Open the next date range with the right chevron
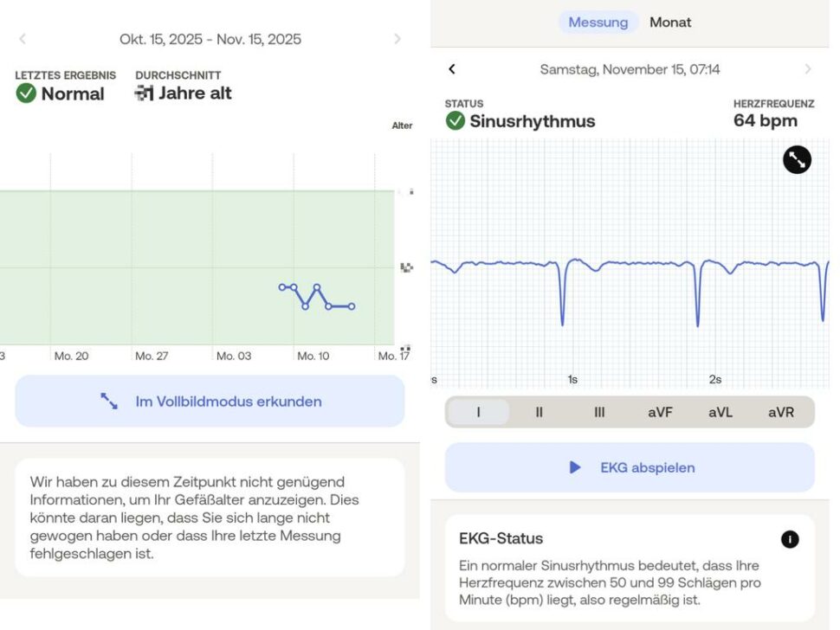840x630 pixels. click(397, 39)
